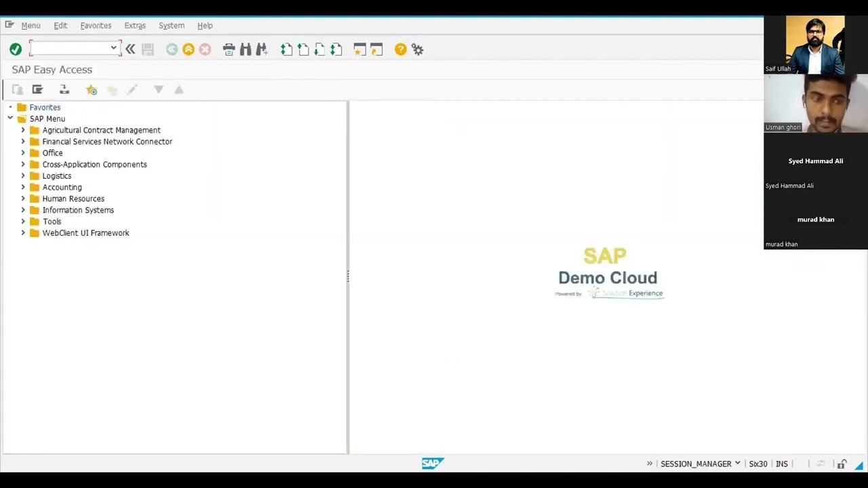Click the Last Page icon
Image resolution: width=868 pixels, height=488 pixels.
pyautogui.click(x=336, y=49)
